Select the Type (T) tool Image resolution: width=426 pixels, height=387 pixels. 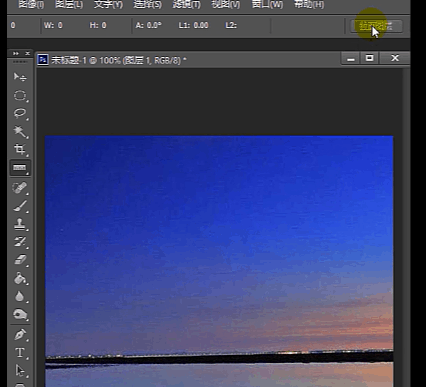(20, 353)
